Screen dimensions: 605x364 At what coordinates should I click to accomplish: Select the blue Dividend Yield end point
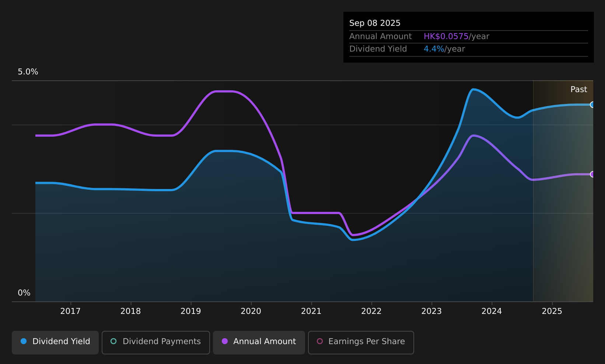592,105
